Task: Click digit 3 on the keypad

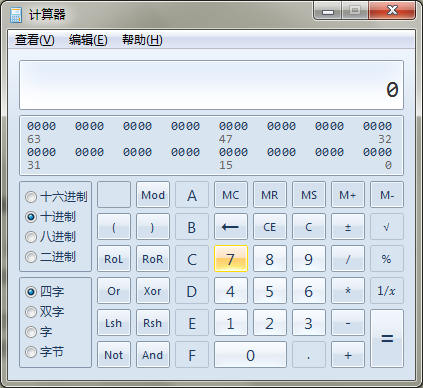Action: [309, 323]
